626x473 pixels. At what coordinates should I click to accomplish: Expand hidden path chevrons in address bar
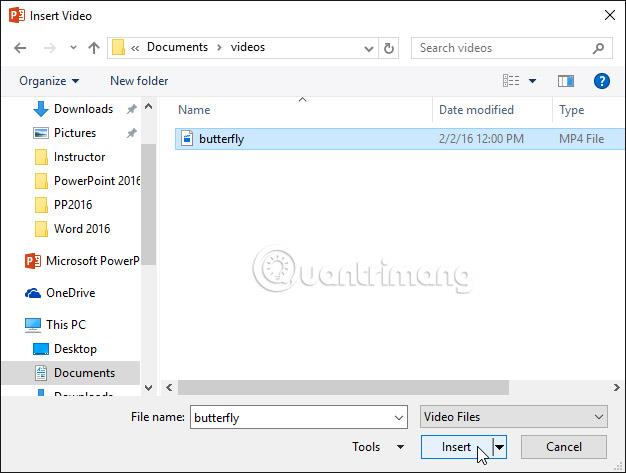[135, 48]
